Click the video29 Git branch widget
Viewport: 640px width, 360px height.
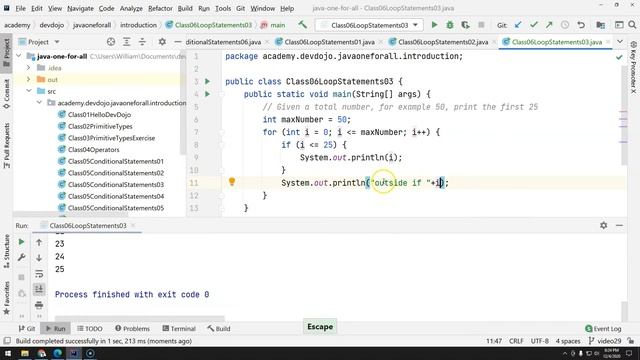[606, 341]
